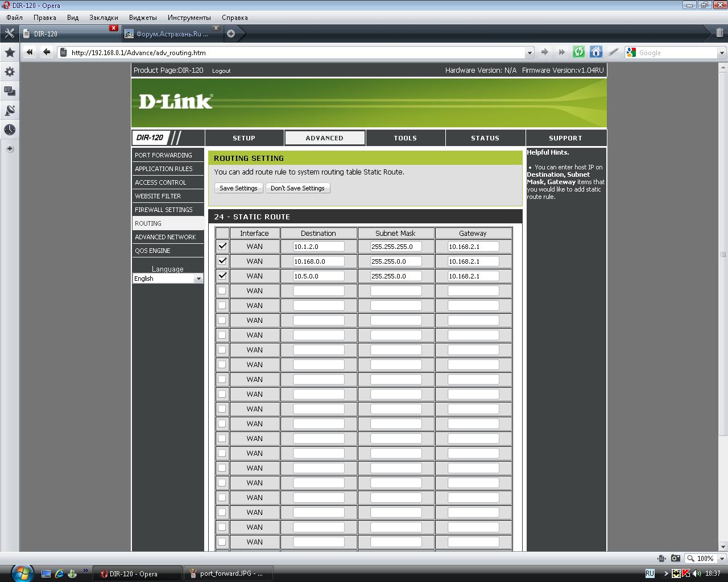Switch to the SETUP tab

pos(244,138)
